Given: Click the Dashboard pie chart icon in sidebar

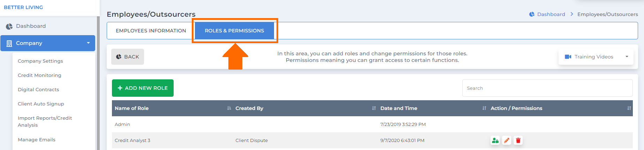Looking at the screenshot, I should click(x=9, y=26).
